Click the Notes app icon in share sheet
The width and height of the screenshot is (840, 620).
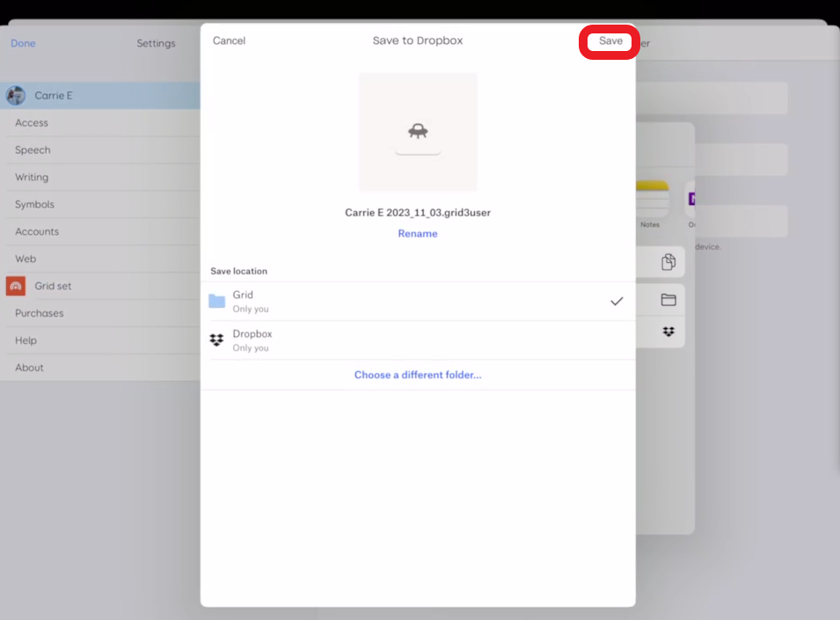[652, 199]
